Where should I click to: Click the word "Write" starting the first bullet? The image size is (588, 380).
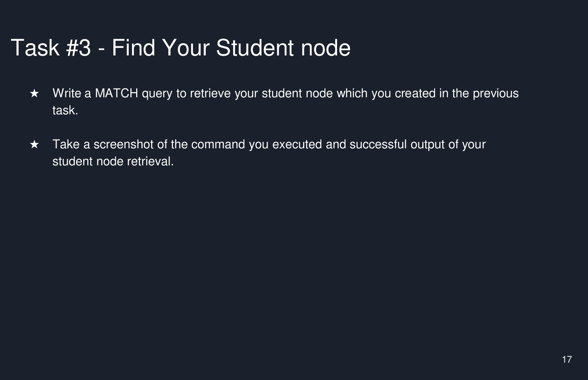coord(67,93)
